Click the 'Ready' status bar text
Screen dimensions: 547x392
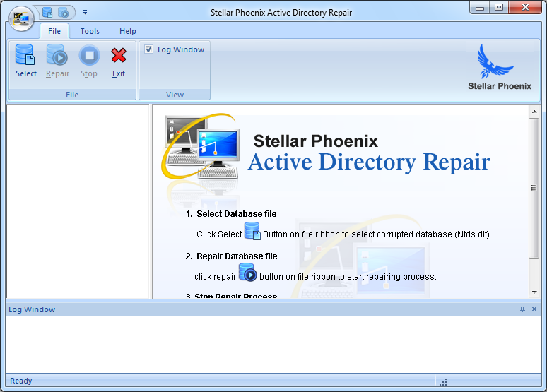click(x=21, y=381)
